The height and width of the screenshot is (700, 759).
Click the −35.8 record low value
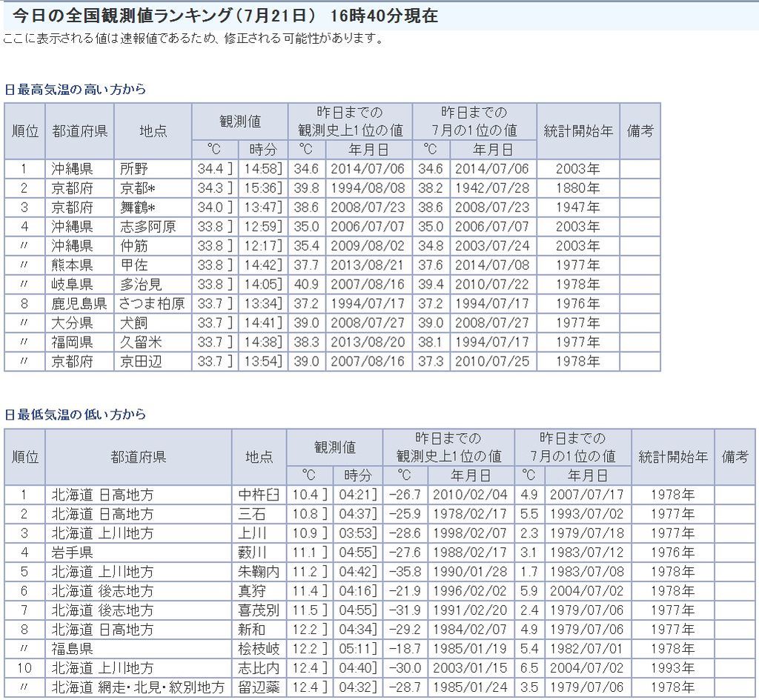coord(405,572)
